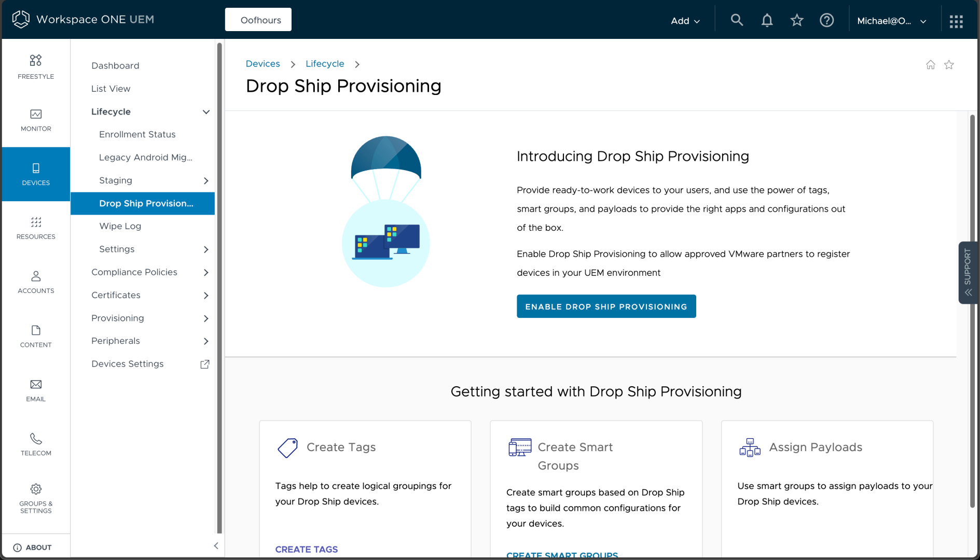Viewport: 980px width, 560px height.
Task: Select Wipe Log menu item
Action: pyautogui.click(x=120, y=226)
